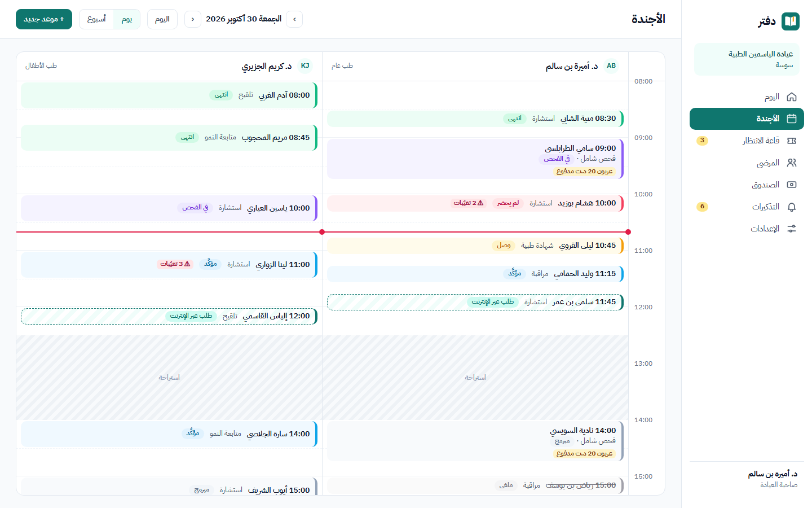812x508 pixels.
Task: Open the 10:45 ليلى القروي appointment
Action: click(x=475, y=246)
